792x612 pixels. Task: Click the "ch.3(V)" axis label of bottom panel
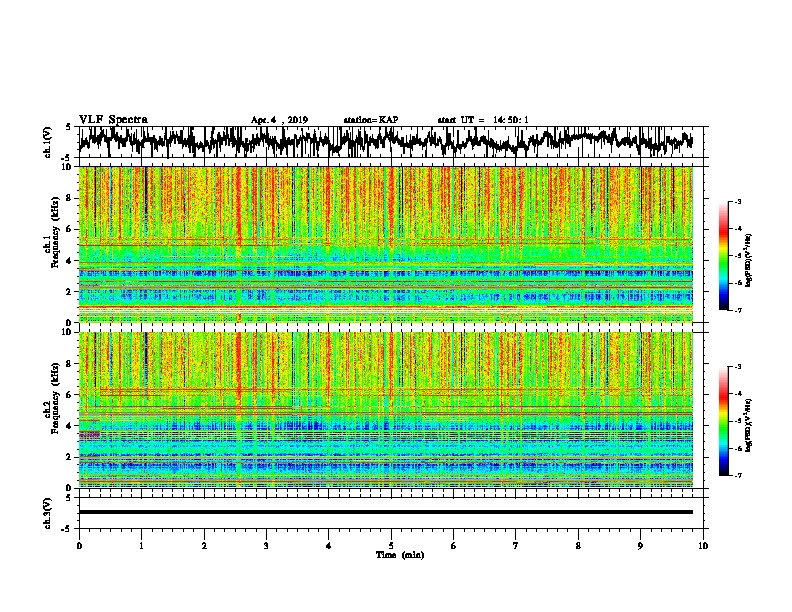(47, 513)
